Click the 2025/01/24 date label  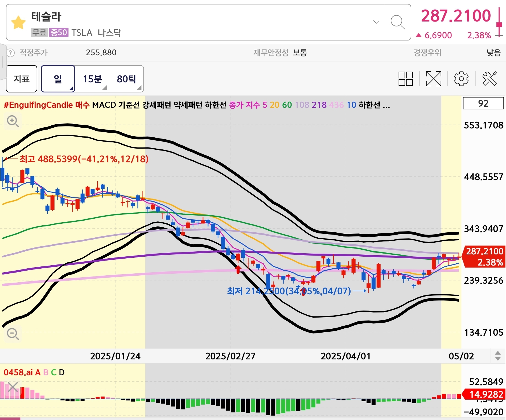point(115,356)
